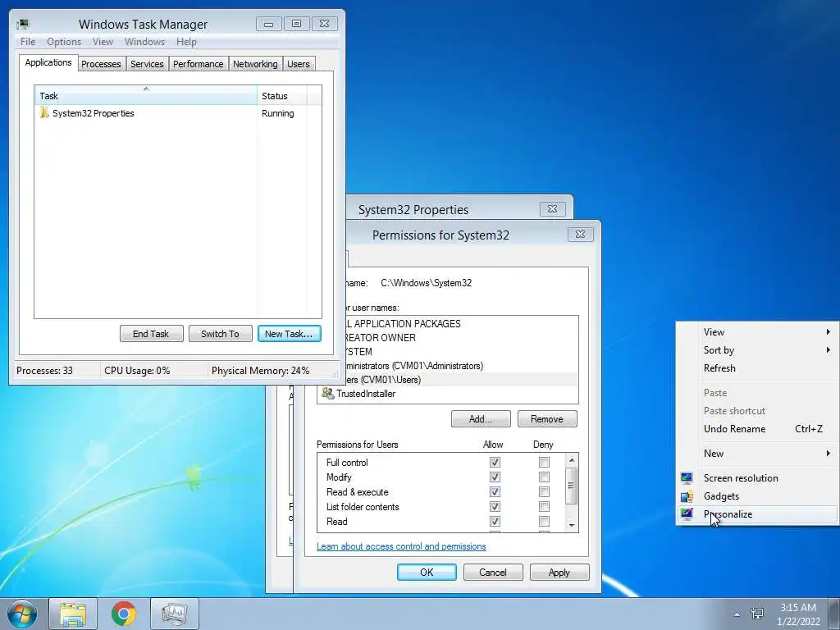Click the Task column header to sort
This screenshot has width=840, height=630.
point(146,95)
